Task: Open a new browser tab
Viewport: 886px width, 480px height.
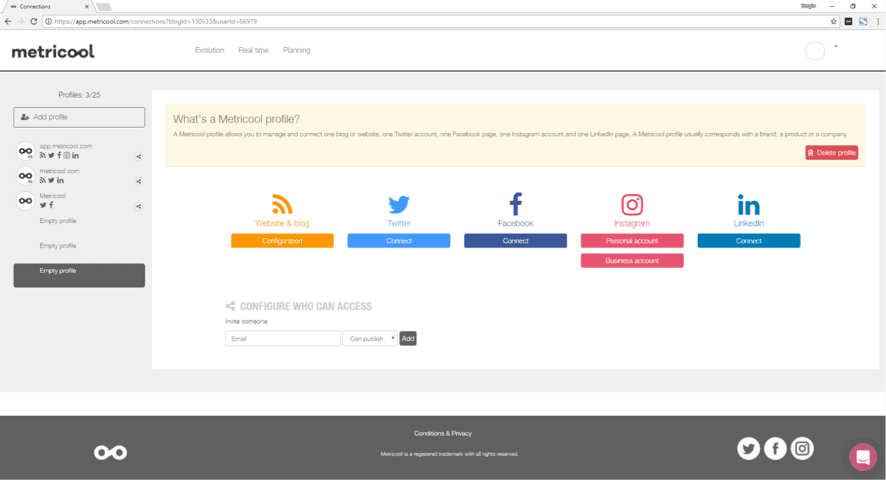Action: (104, 7)
